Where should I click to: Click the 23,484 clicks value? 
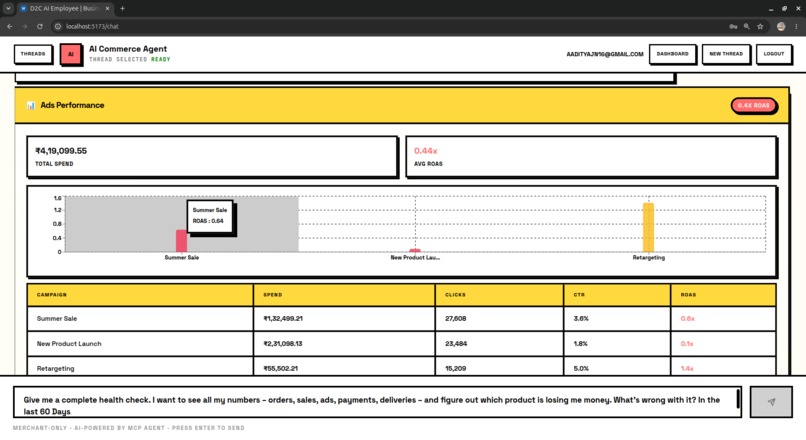click(456, 344)
